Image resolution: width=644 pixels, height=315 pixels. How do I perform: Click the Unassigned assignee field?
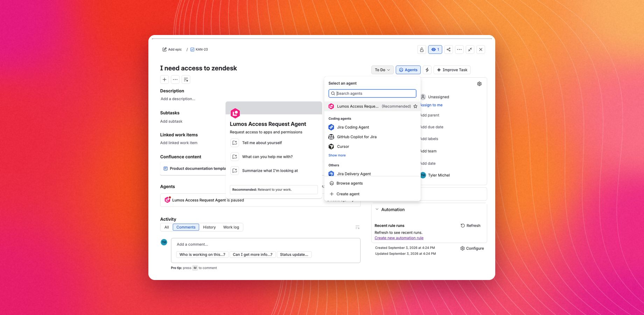(x=435, y=97)
